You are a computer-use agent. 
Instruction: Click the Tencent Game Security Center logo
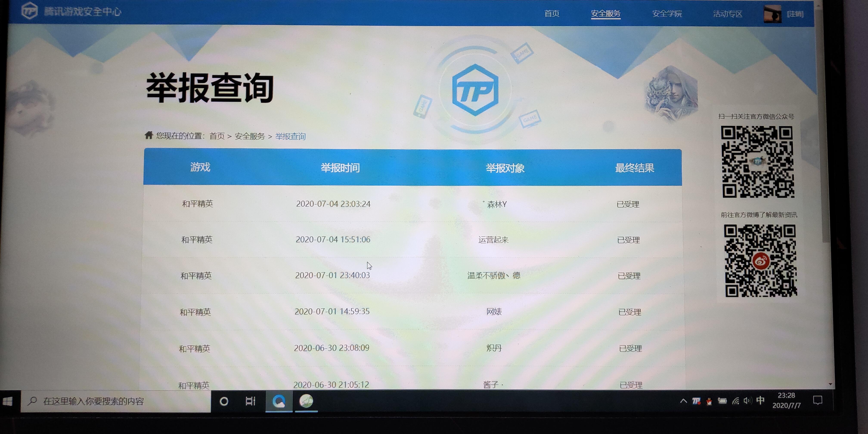(71, 11)
